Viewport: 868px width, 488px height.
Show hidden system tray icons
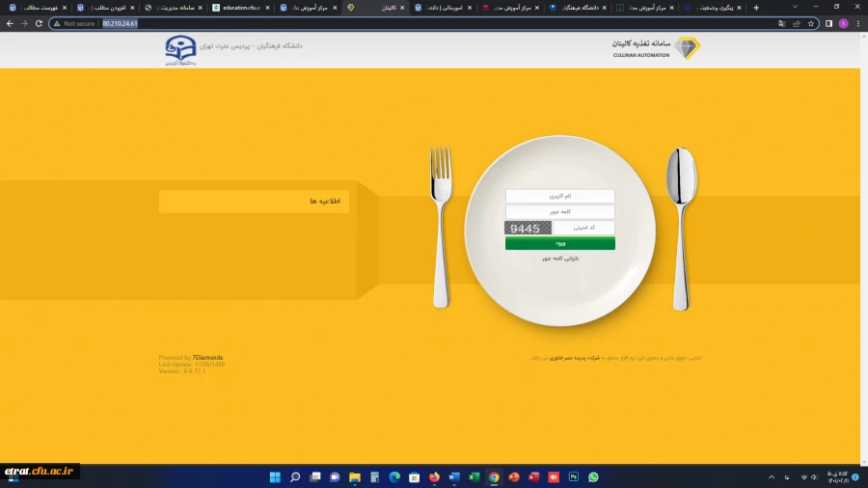(772, 476)
